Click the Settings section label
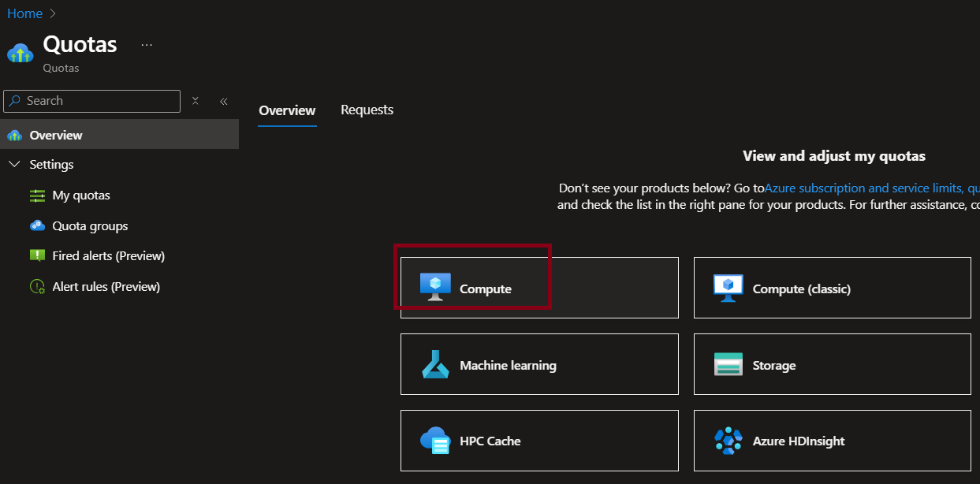 click(51, 165)
